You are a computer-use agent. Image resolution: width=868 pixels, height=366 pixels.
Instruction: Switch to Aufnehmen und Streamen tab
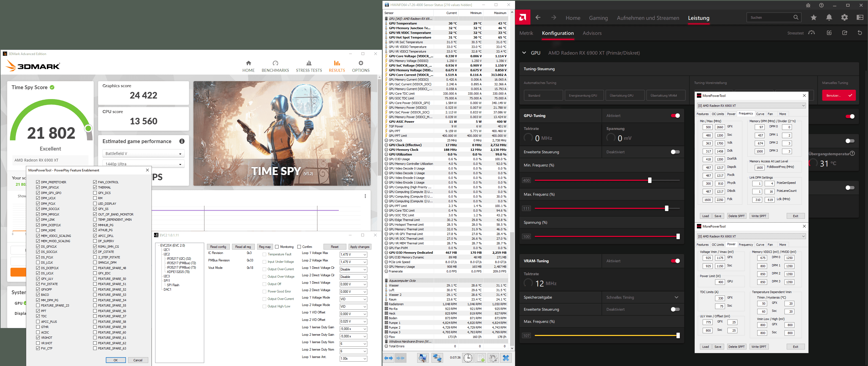[648, 18]
